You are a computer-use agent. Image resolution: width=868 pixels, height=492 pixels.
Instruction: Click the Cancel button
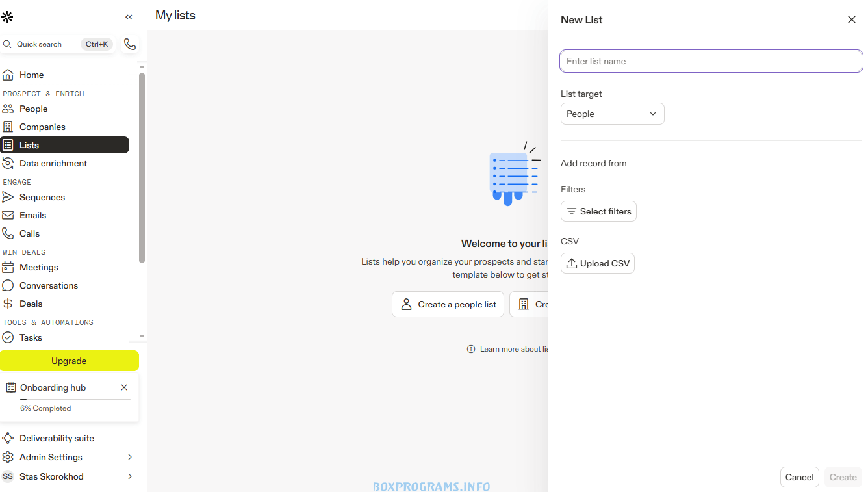point(799,477)
